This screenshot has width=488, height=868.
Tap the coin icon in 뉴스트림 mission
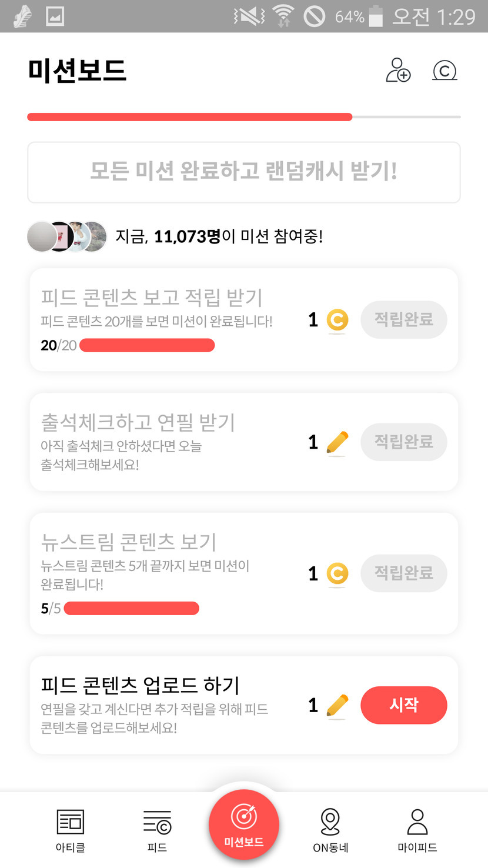(x=337, y=574)
